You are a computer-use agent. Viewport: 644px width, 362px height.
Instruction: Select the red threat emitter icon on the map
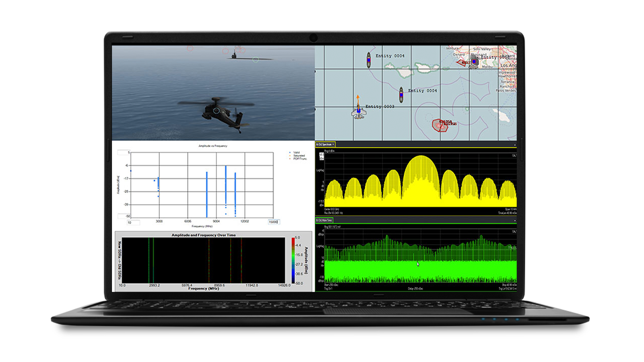tap(440, 126)
